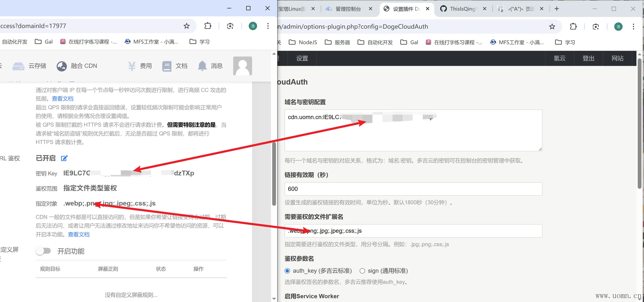Open the 云存储 storage icon
644x302 pixels.
[18, 66]
